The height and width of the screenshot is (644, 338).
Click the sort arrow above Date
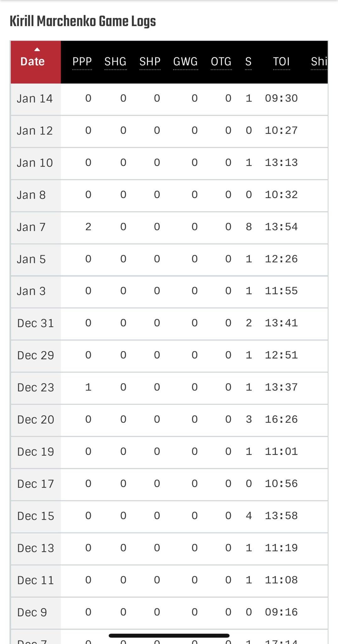37,49
